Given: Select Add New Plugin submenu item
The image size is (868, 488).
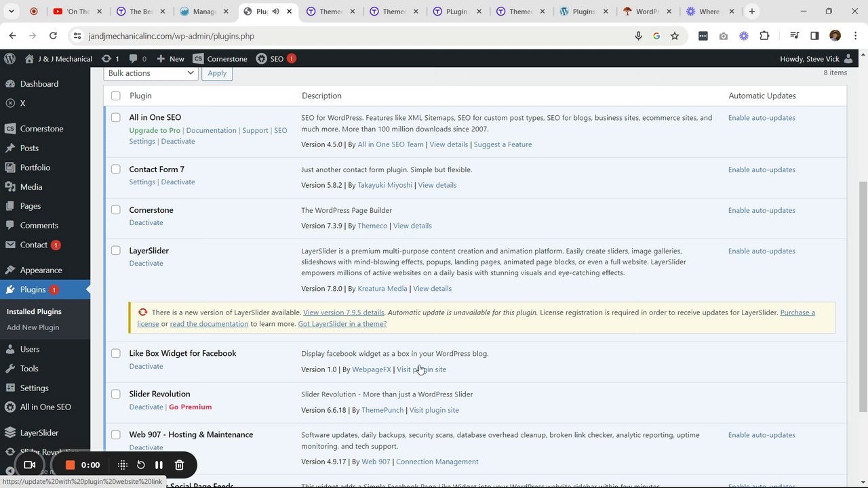Looking at the screenshot, I should (33, 327).
